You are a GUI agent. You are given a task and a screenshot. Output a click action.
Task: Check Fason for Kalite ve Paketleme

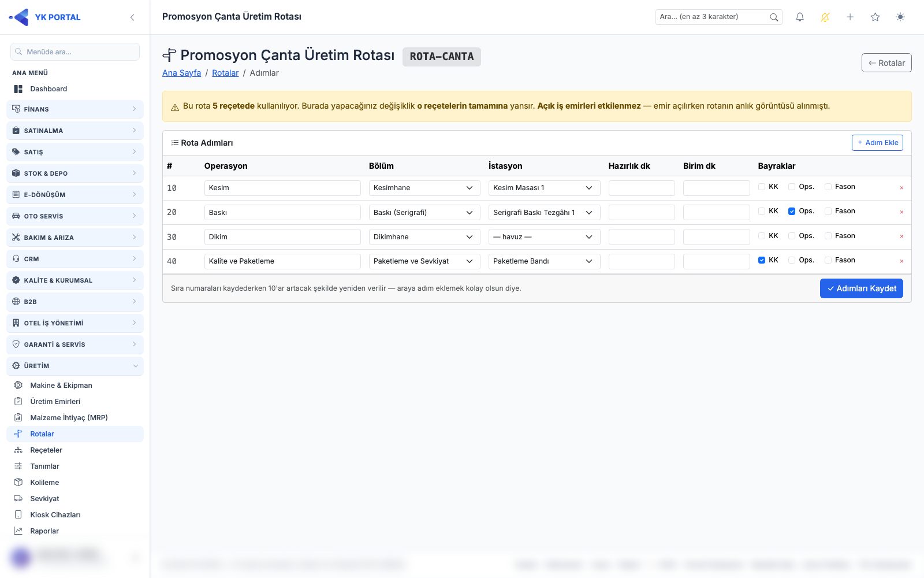pyautogui.click(x=828, y=260)
